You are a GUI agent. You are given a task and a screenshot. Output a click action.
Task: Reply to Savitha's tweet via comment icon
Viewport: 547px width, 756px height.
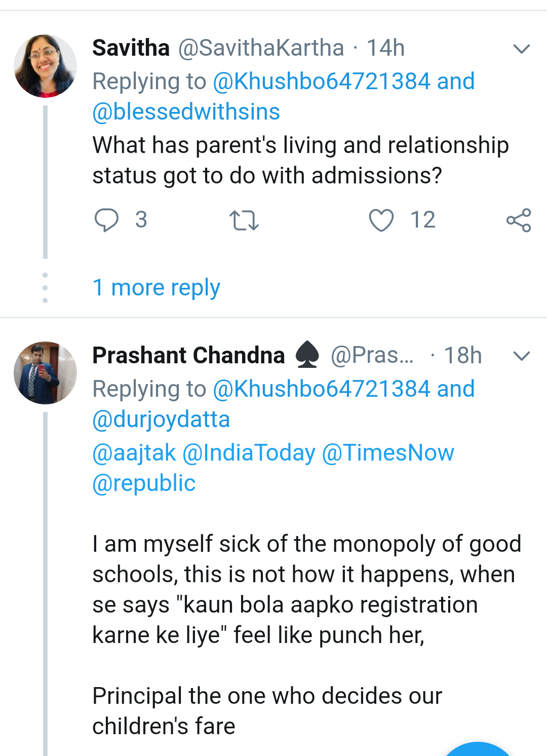tap(106, 220)
